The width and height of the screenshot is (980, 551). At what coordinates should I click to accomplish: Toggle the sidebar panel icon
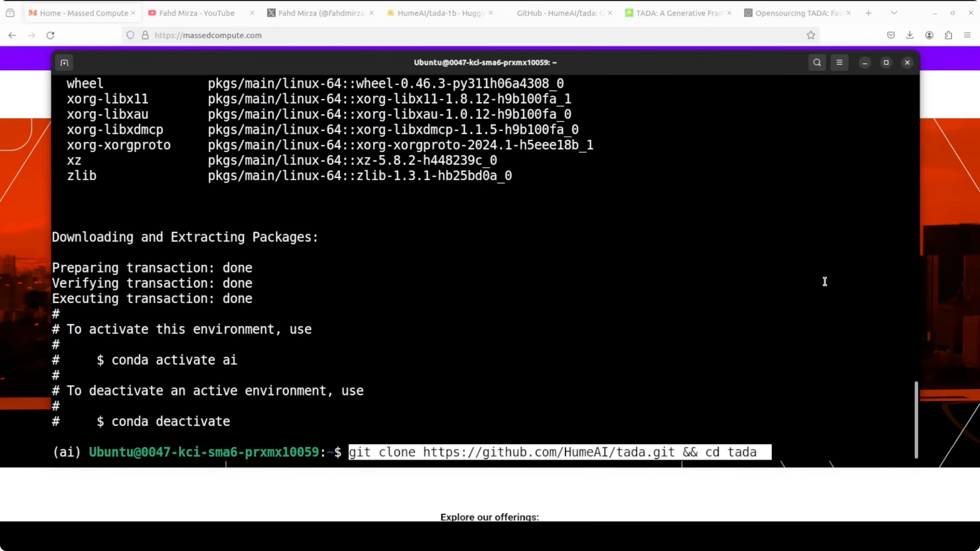click(x=10, y=13)
